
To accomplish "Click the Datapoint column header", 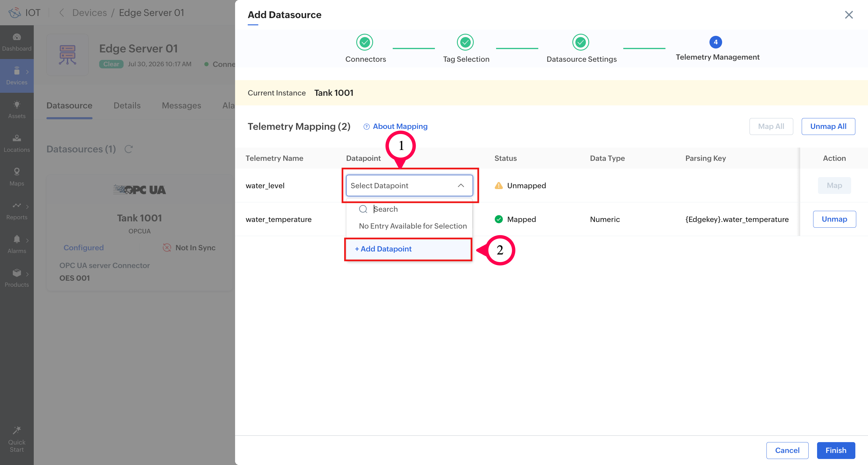I will [x=363, y=158].
